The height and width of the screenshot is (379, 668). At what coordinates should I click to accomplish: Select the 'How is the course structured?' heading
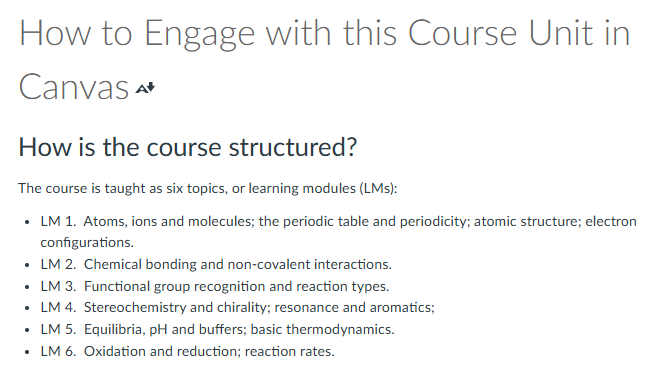pos(187,147)
